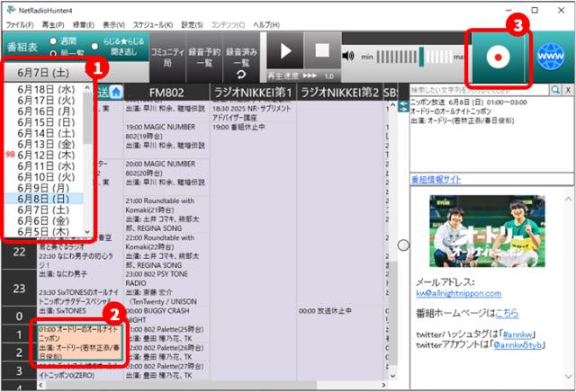576x392 pixels.
Task: Select 23:00 802 PSY TONE RADIO program
Action: (166, 288)
